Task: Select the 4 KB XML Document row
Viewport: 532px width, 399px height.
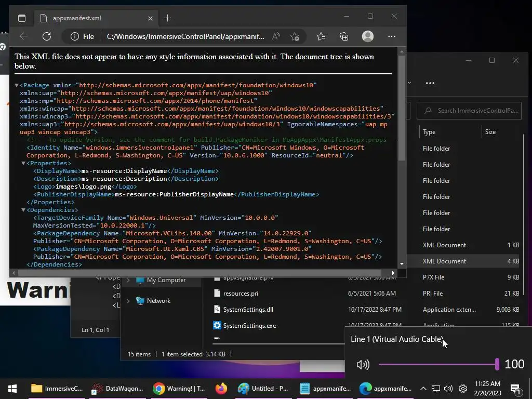Action: (x=464, y=261)
